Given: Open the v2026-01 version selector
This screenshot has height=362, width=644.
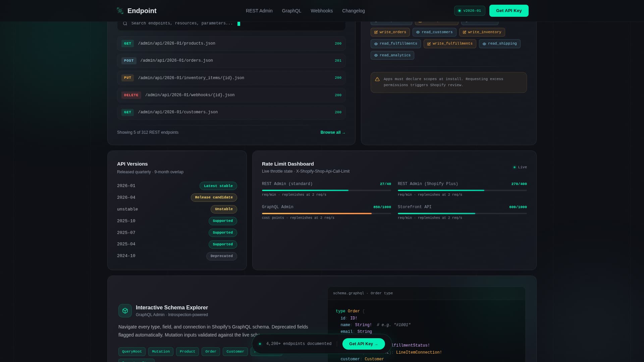Looking at the screenshot, I should coord(469,11).
